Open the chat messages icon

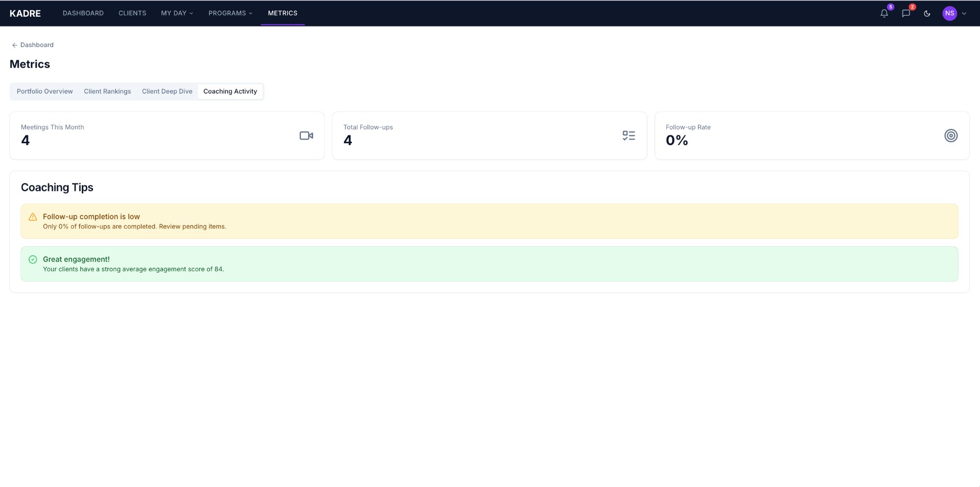coord(906,13)
